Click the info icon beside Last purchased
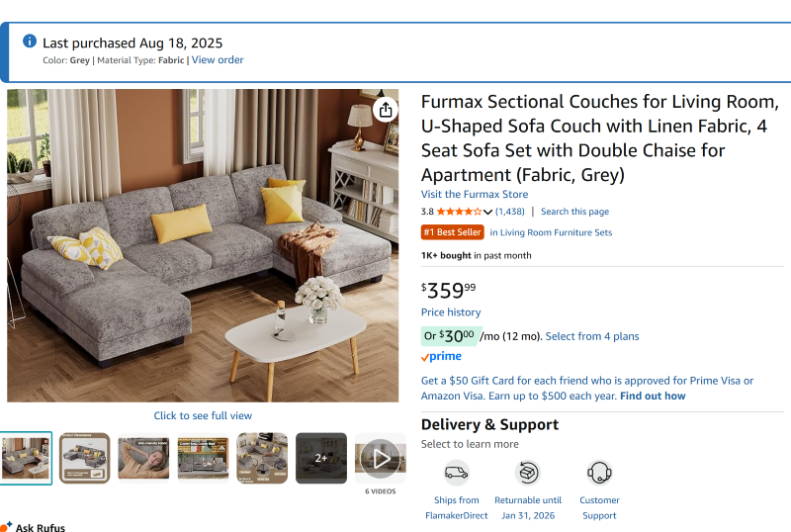This screenshot has height=532, width=791. point(30,42)
